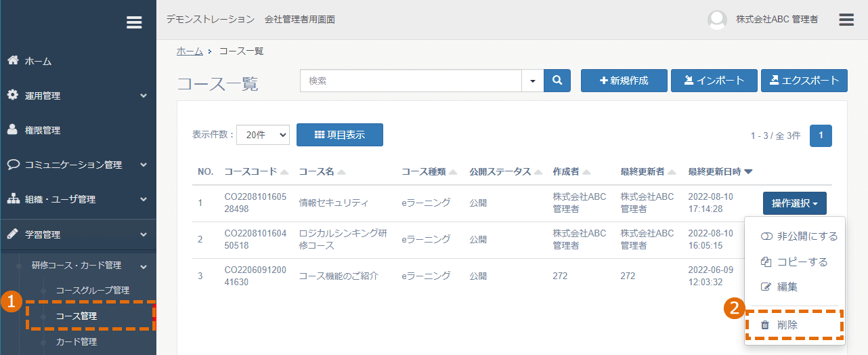Open コースグループ管理 in the sidebar

pyautogui.click(x=92, y=291)
